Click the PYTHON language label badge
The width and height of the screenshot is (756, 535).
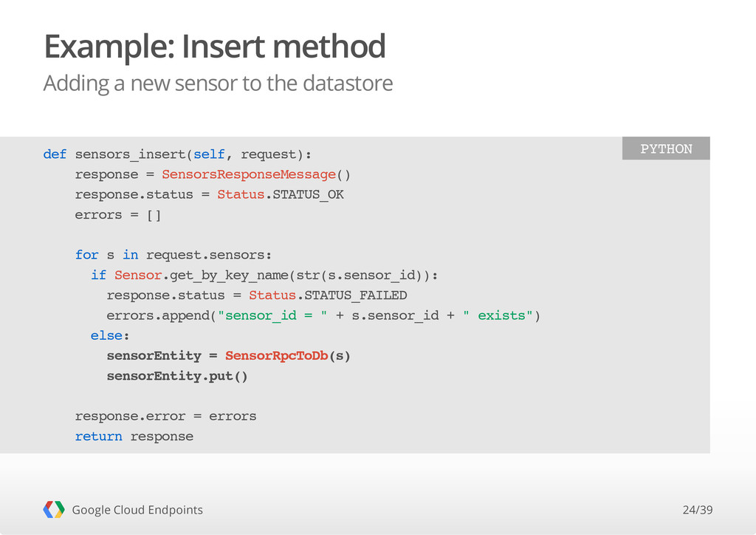tap(666, 149)
